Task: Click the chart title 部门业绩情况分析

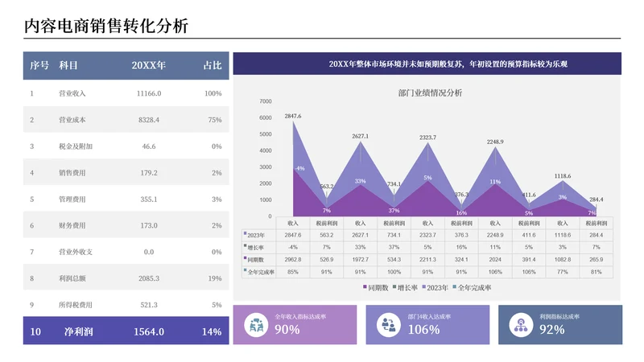Action: (x=430, y=93)
